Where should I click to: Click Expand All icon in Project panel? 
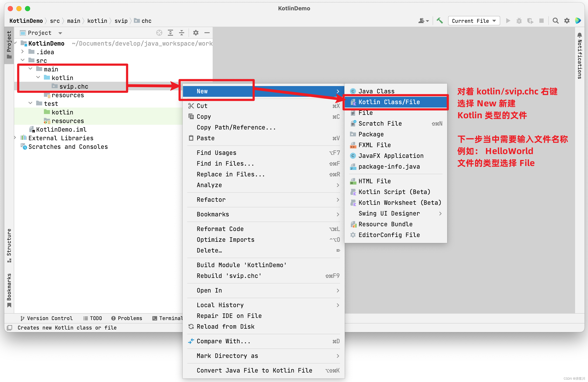[x=170, y=33]
